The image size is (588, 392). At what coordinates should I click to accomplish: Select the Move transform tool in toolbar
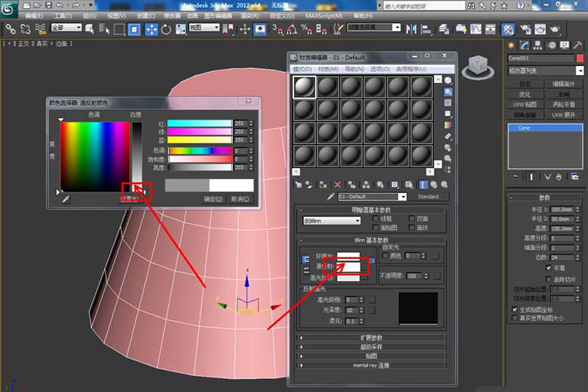152,29
